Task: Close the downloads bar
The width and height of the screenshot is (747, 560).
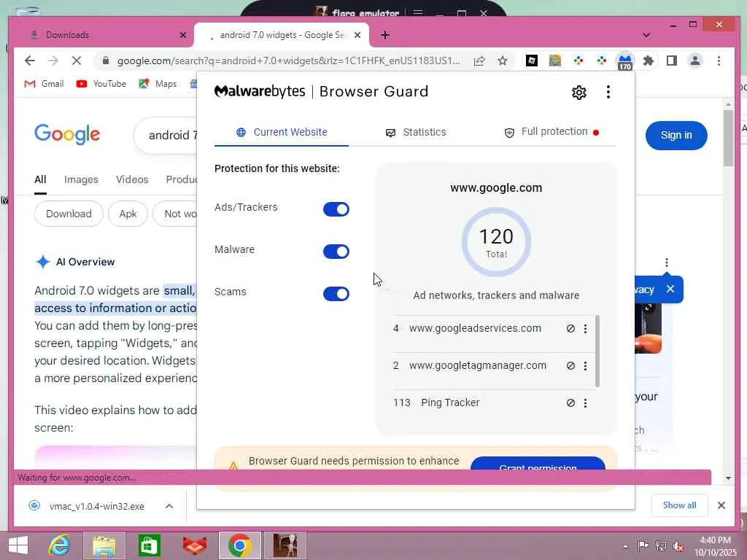Action: point(721,505)
